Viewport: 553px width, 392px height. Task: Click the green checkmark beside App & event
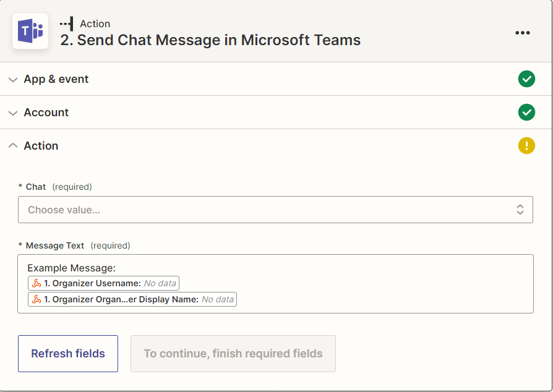coord(526,79)
